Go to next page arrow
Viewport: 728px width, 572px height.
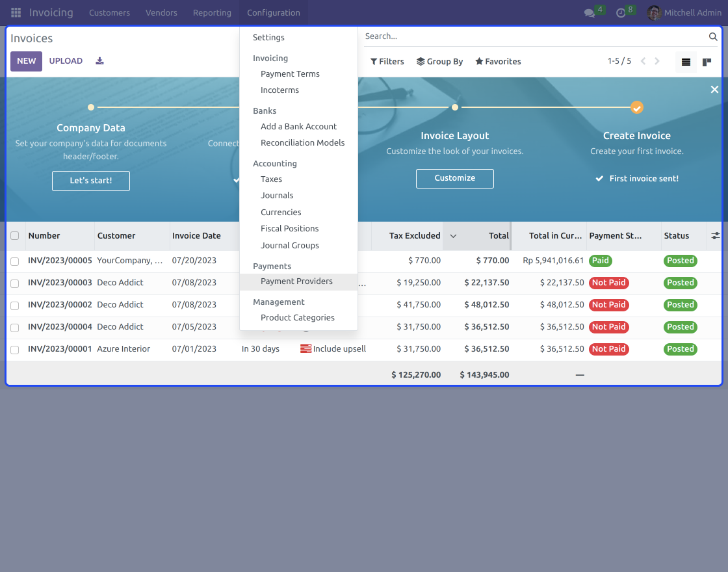[657, 61]
